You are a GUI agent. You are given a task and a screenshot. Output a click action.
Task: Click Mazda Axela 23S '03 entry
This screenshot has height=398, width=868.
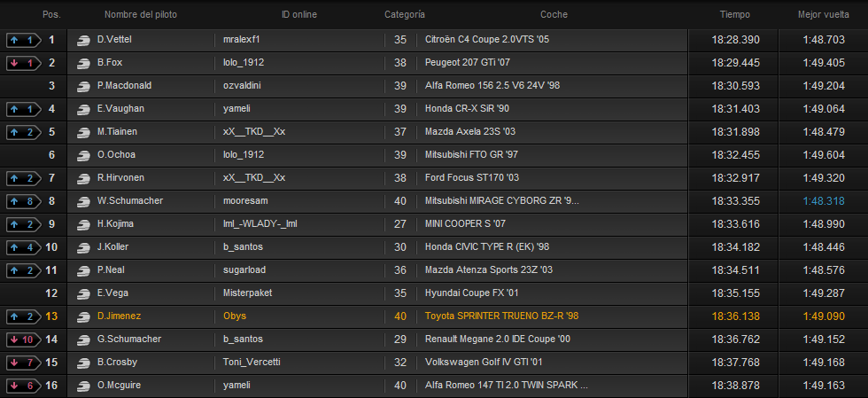[470, 132]
